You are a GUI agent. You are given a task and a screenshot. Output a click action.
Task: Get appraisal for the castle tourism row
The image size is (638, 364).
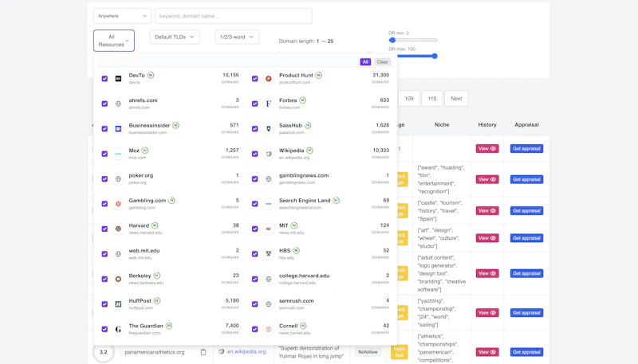coord(526,210)
